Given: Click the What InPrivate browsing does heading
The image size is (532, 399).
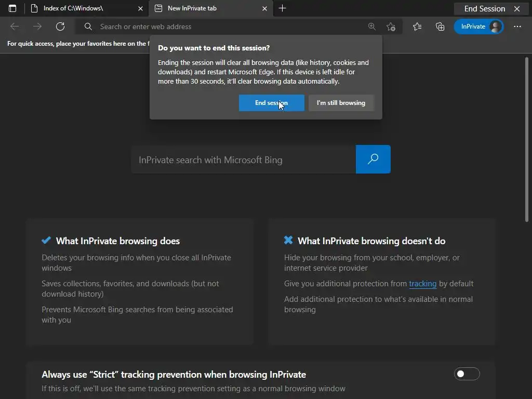Looking at the screenshot, I should tap(118, 241).
